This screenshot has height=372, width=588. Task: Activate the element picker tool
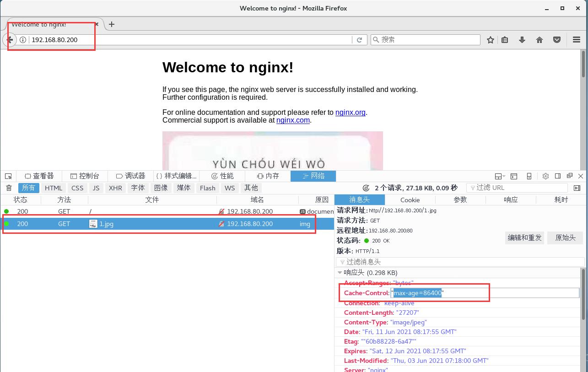(x=8, y=176)
